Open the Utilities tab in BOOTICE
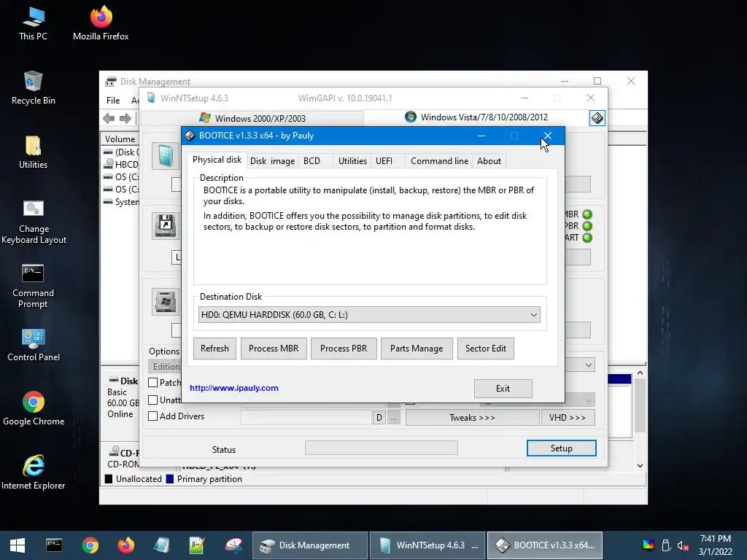747x560 pixels. pos(352,161)
